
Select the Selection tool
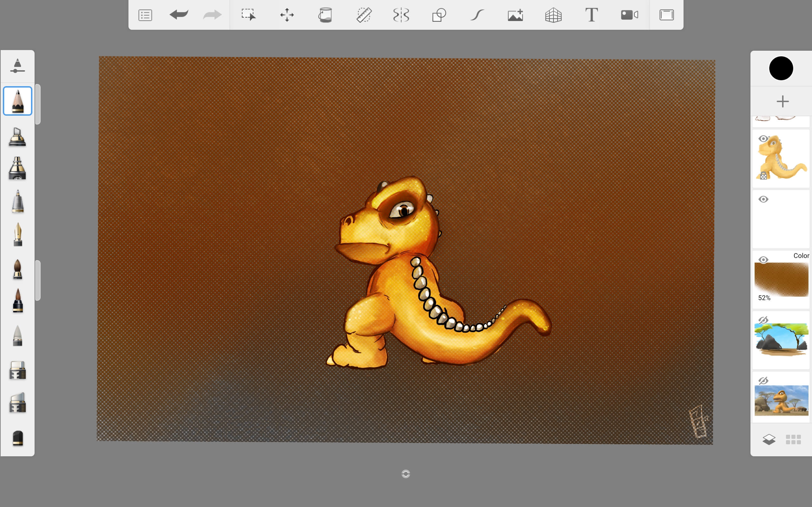click(248, 15)
